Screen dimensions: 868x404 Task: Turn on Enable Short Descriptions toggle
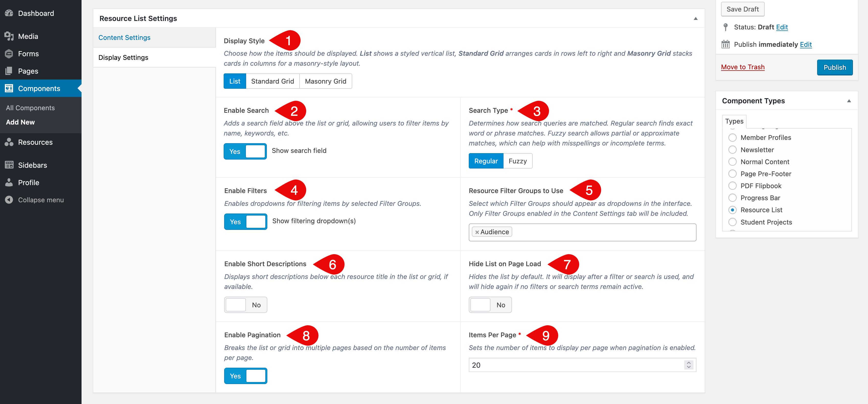(x=245, y=305)
